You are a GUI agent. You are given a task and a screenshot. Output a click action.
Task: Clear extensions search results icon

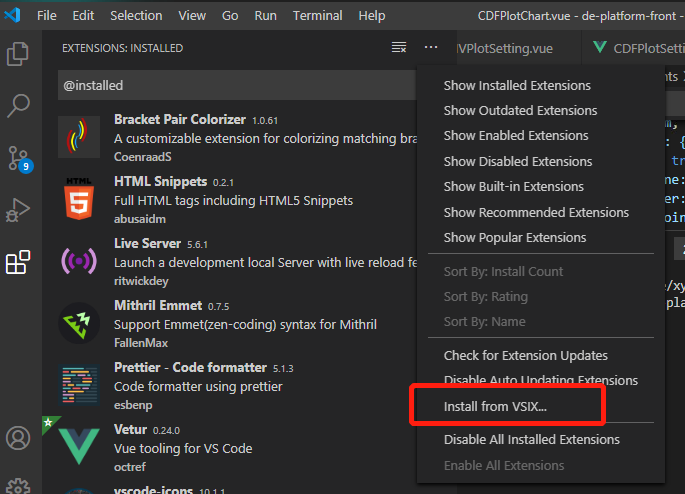point(399,47)
